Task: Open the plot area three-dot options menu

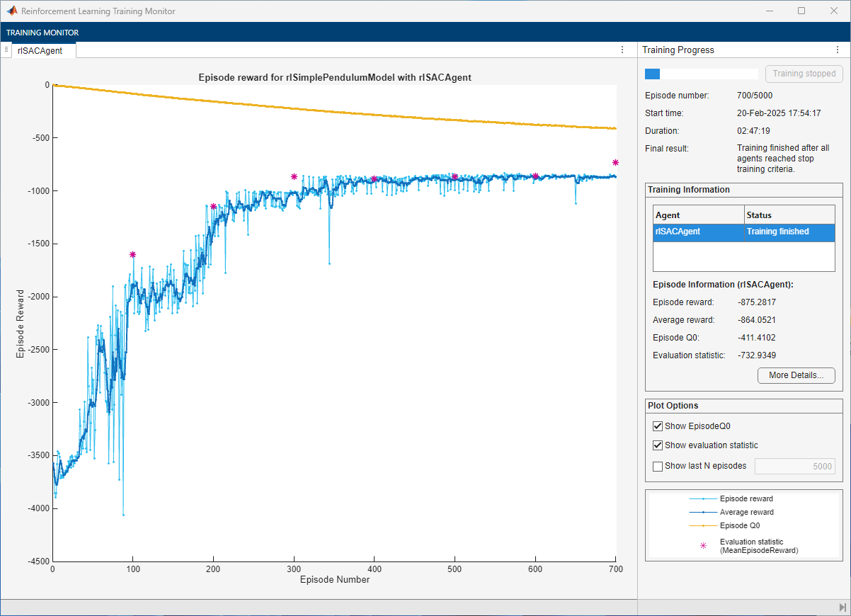Action: pos(622,50)
